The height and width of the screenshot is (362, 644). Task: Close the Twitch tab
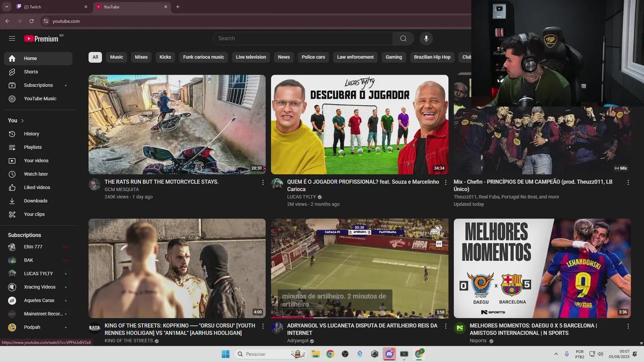pyautogui.click(x=86, y=7)
